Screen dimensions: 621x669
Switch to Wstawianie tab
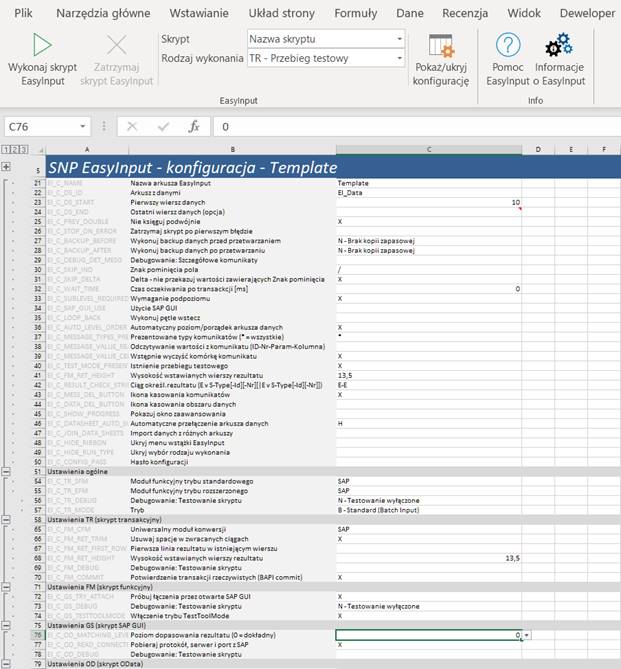tap(199, 13)
